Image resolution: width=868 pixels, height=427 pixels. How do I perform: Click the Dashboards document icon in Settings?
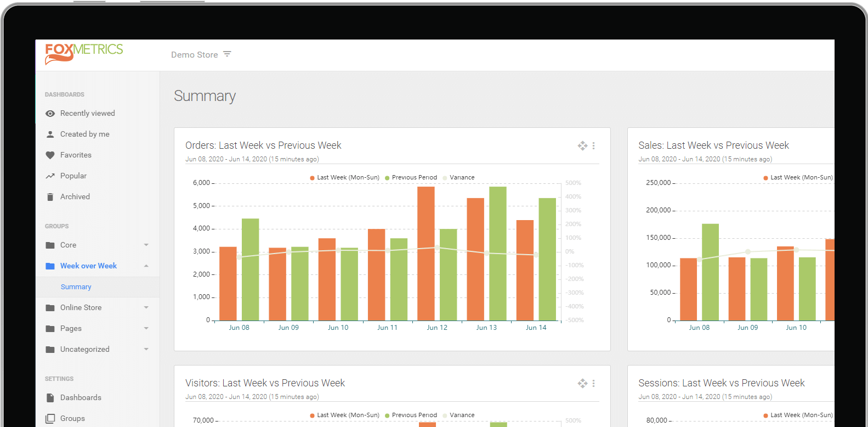(x=50, y=398)
